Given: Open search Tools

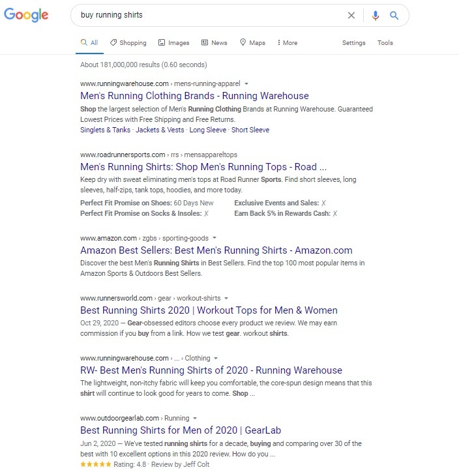Looking at the screenshot, I should tap(385, 43).
